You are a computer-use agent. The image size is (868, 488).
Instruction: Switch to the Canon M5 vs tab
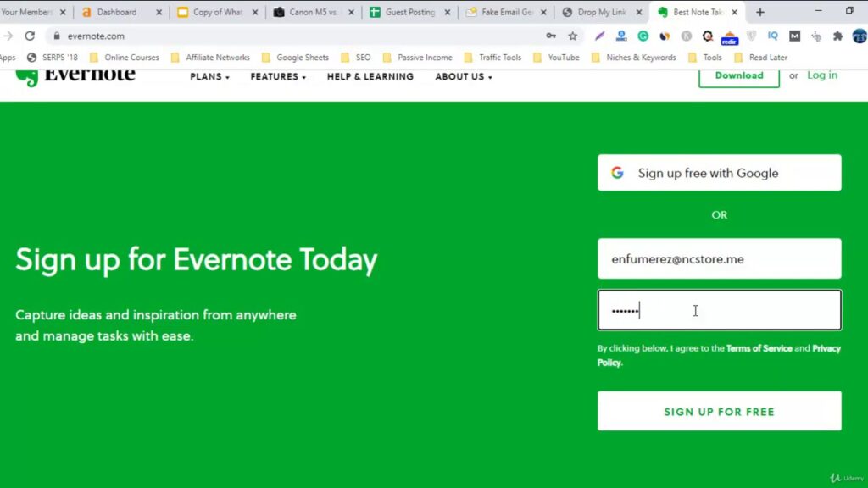point(313,12)
